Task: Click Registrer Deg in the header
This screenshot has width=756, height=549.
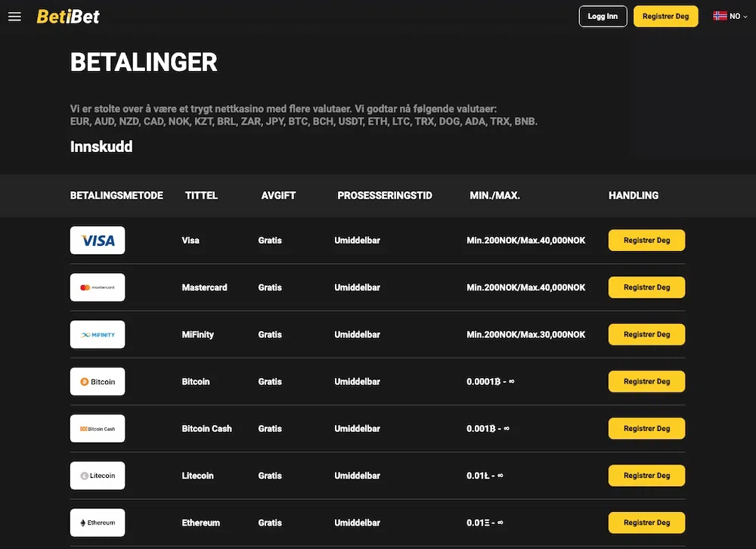Action: click(665, 17)
